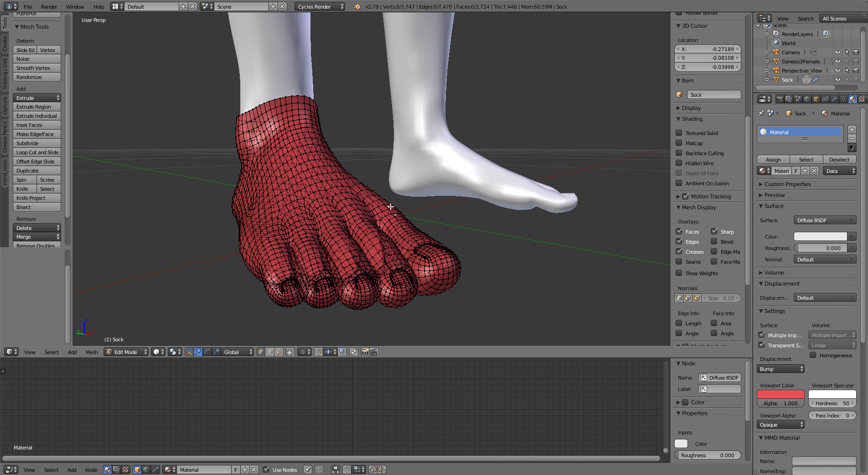Enable Hidden Wire checkbox
868x475 pixels.
click(679, 163)
